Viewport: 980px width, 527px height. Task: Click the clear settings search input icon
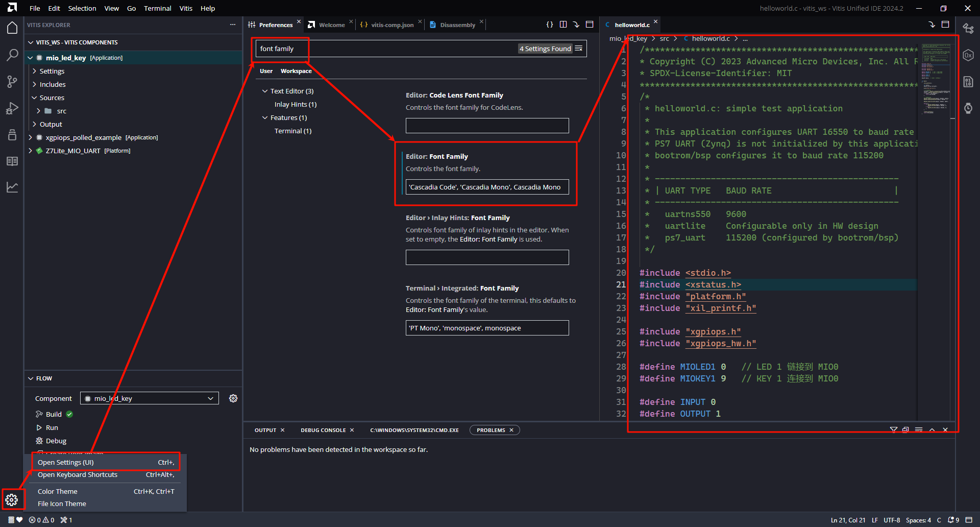(x=579, y=49)
